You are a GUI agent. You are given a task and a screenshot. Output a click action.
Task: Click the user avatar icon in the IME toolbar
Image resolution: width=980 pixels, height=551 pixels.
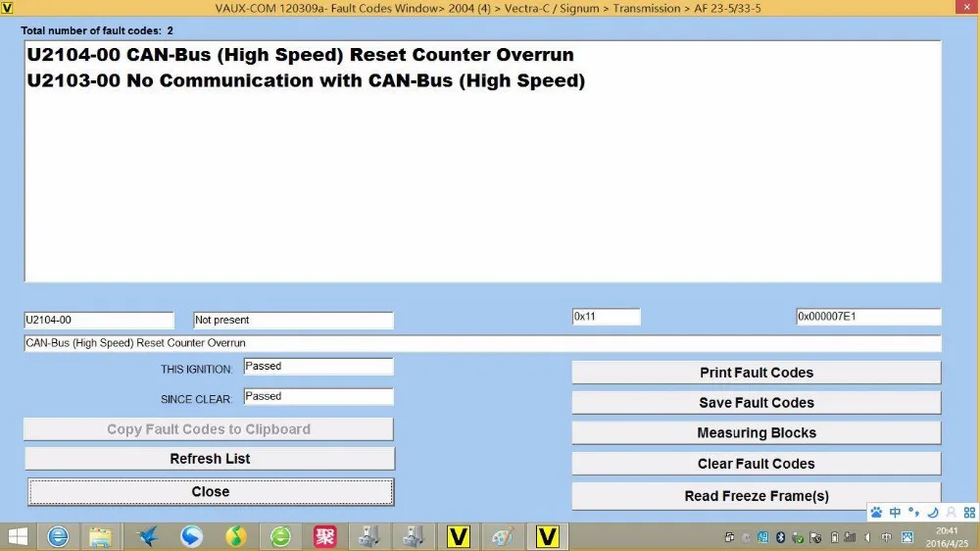(x=952, y=512)
